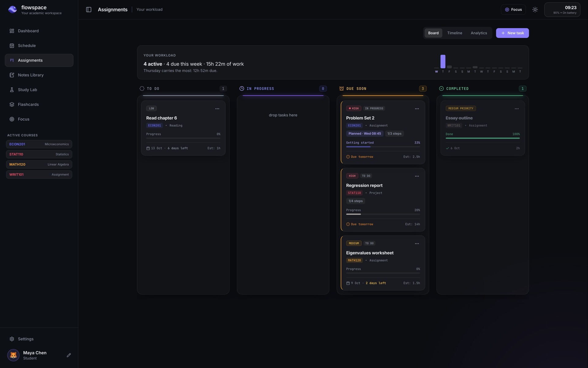The width and height of the screenshot is (588, 368).
Task: Click the sidebar Focus target icon
Action: [x=12, y=119]
